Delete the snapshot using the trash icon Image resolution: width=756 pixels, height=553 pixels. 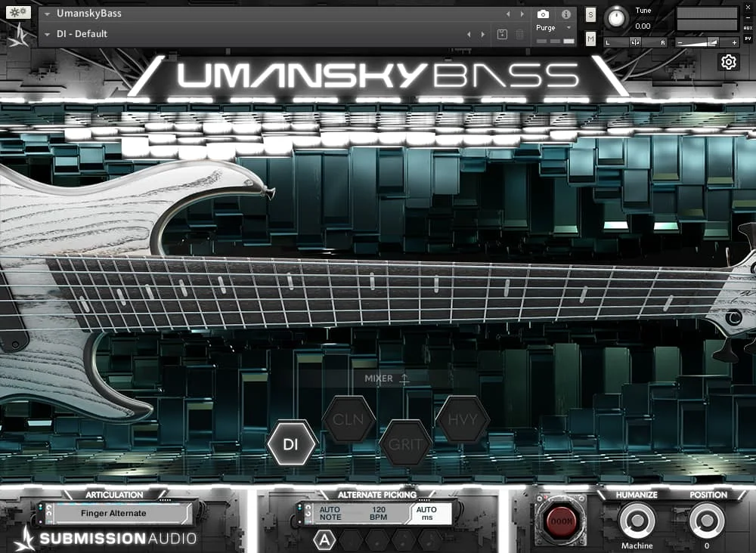click(519, 35)
